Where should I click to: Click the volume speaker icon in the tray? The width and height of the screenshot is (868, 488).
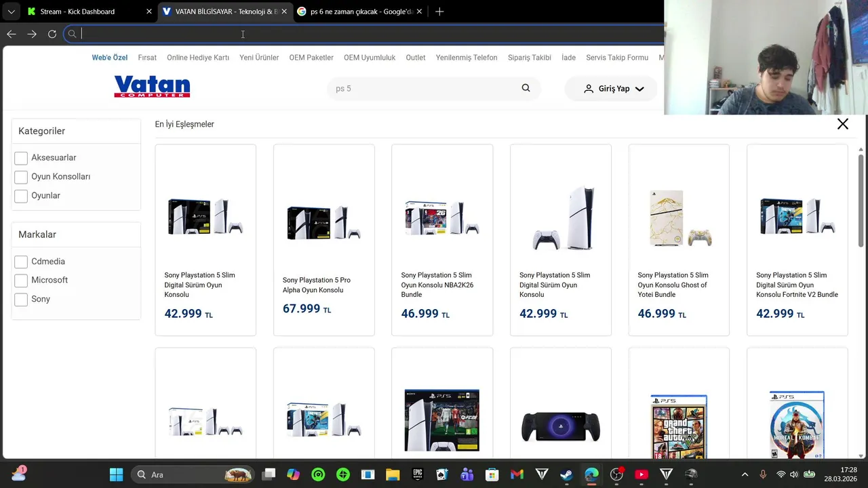click(794, 474)
